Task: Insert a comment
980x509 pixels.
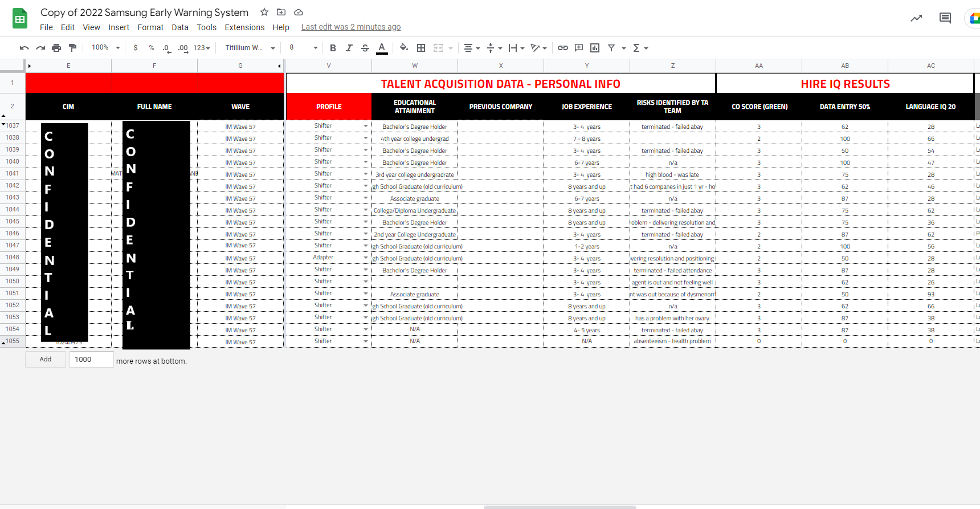Action: [x=579, y=48]
